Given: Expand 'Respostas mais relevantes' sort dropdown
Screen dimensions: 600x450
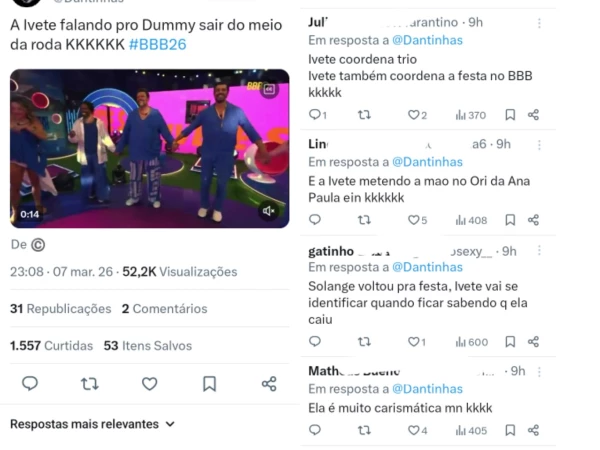Looking at the screenshot, I should [92, 424].
